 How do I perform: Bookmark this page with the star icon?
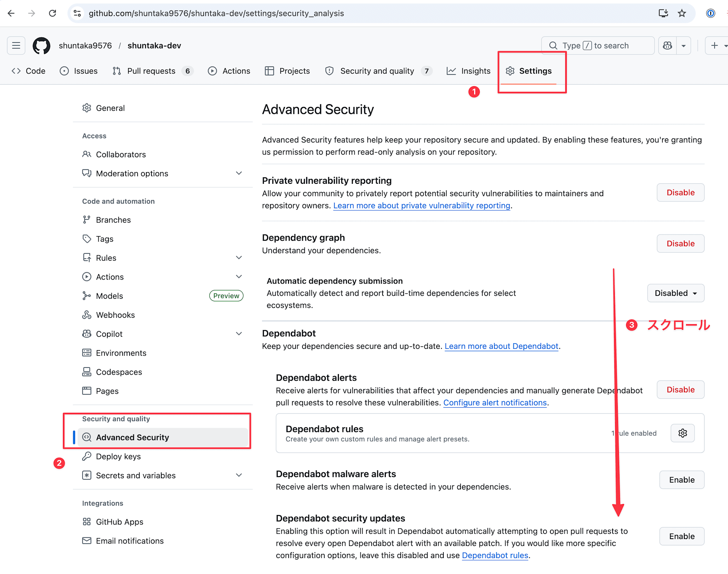click(682, 13)
